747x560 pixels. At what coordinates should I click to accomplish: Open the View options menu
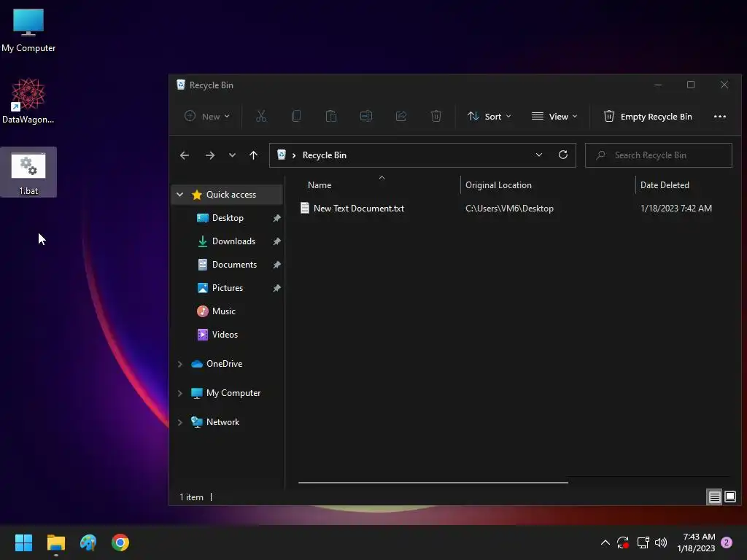(554, 116)
